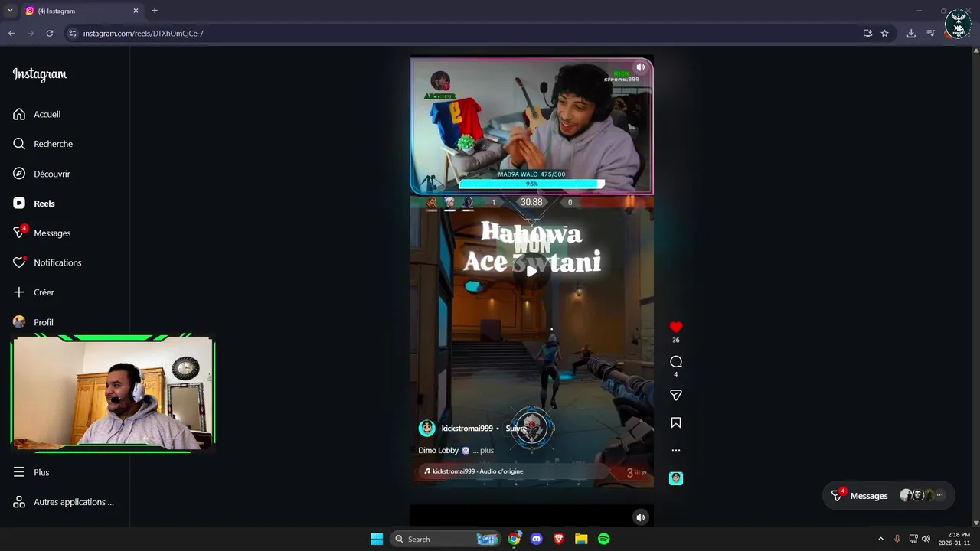The height and width of the screenshot is (551, 980).
Task: Click microphone icon in system tray
Action: [897, 540]
